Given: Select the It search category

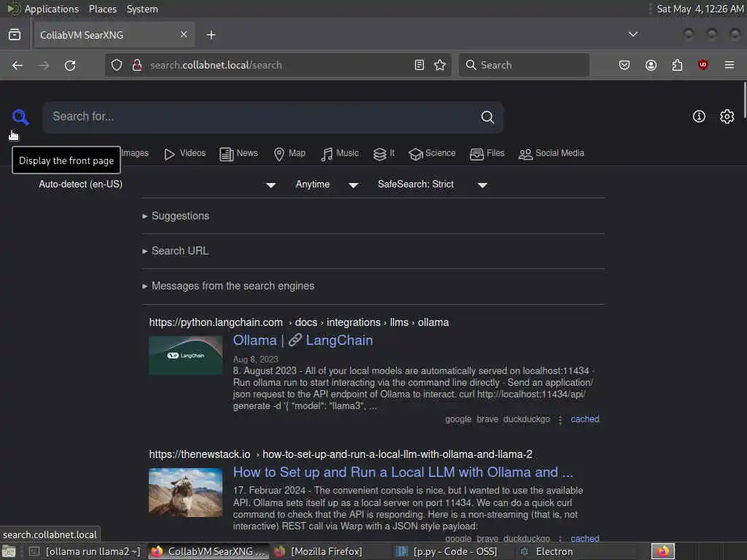Looking at the screenshot, I should [x=384, y=153].
